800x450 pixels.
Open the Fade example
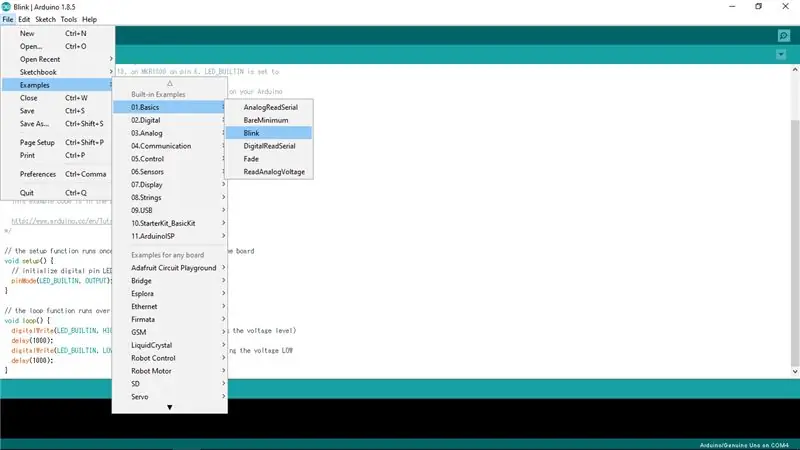(x=269, y=159)
